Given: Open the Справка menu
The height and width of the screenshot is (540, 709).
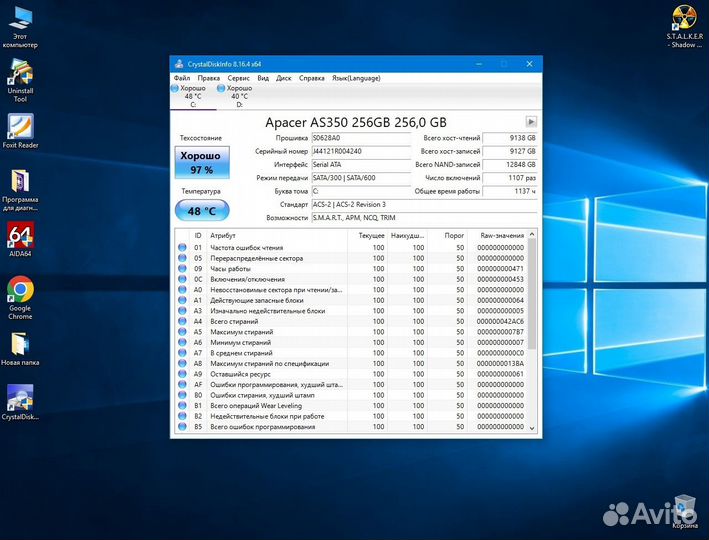Looking at the screenshot, I should pos(312,78).
